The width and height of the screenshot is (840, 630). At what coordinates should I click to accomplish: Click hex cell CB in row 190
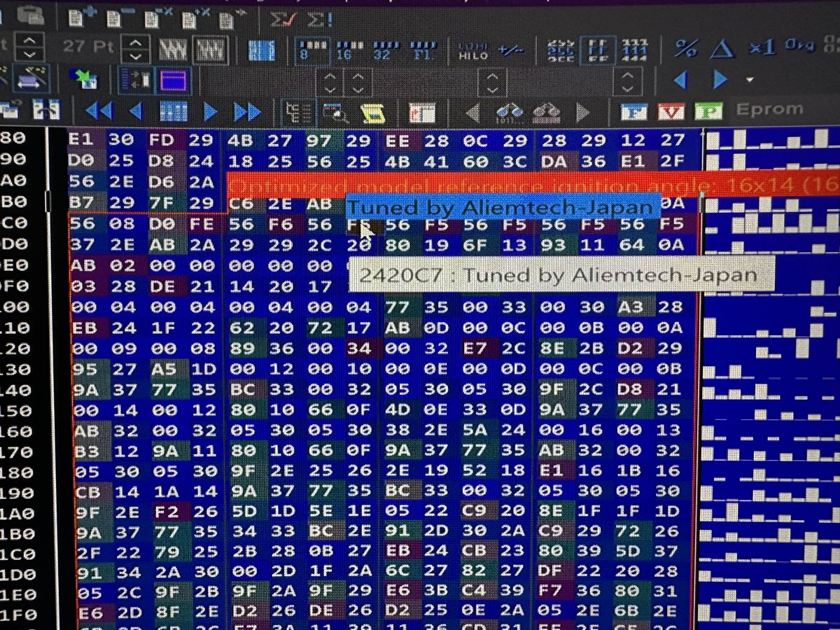(88, 493)
